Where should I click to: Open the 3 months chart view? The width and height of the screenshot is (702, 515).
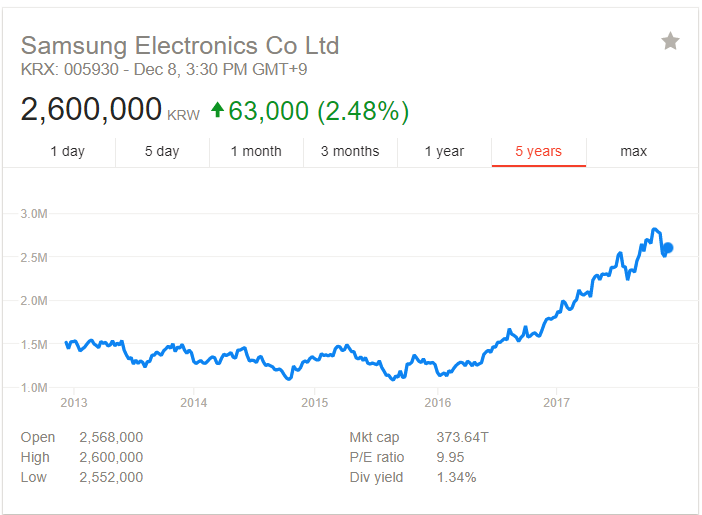pyautogui.click(x=350, y=151)
